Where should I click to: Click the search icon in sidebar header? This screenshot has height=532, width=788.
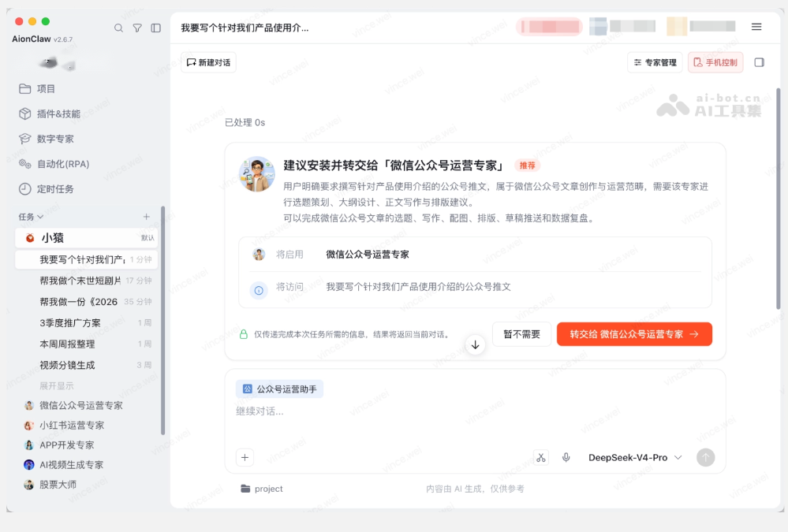click(x=118, y=28)
